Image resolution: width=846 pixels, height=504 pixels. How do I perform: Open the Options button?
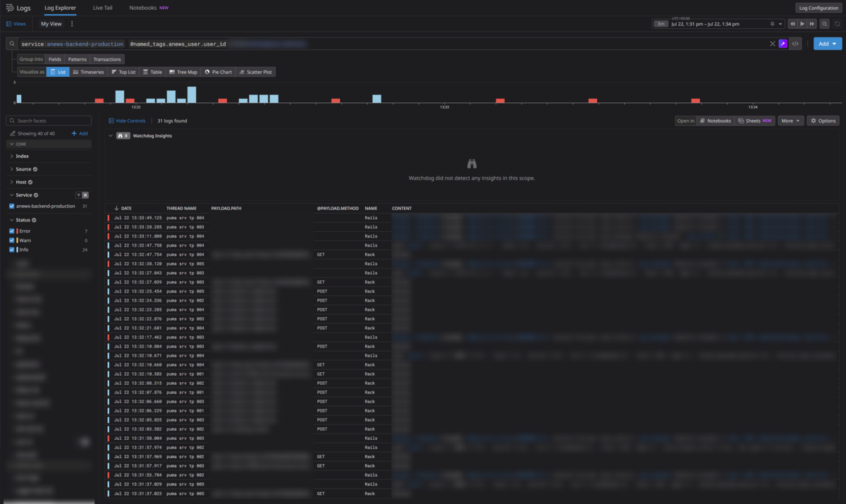click(823, 121)
